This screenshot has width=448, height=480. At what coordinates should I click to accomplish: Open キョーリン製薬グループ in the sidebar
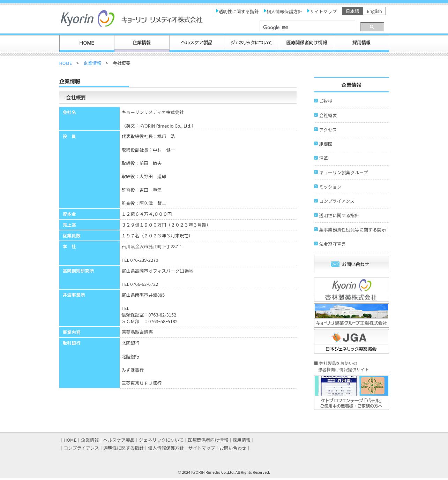point(344,173)
